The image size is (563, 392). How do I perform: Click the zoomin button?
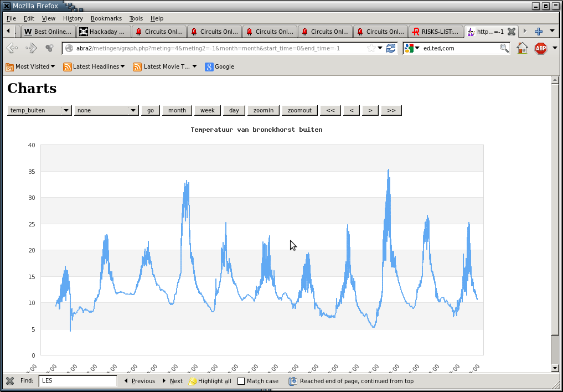[264, 110]
